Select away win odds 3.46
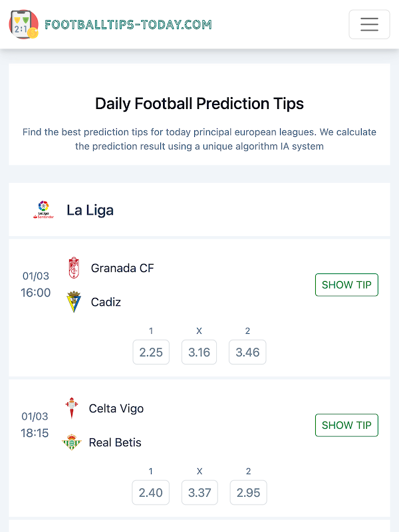The width and height of the screenshot is (399, 532). coord(247,352)
